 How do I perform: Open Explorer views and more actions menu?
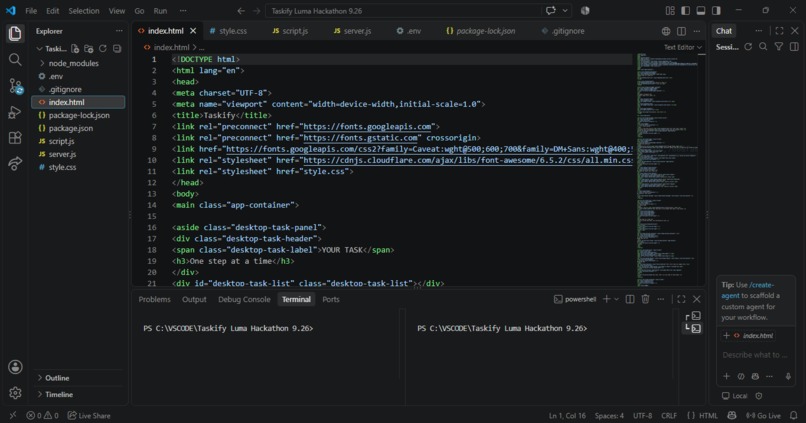[119, 31]
